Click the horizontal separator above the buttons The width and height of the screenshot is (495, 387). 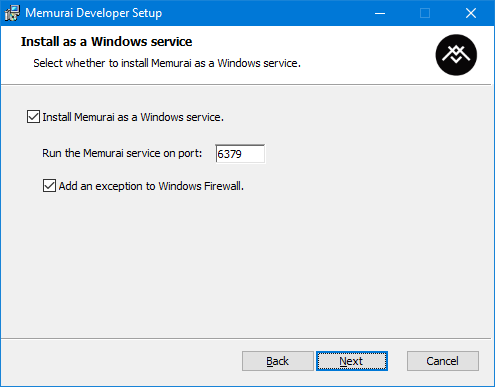[246, 339]
